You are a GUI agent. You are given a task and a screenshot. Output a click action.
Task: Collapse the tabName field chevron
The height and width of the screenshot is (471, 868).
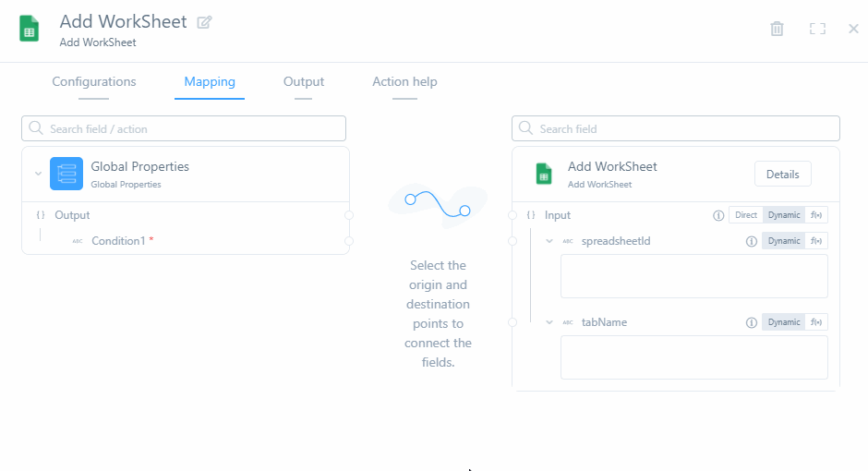tap(549, 322)
